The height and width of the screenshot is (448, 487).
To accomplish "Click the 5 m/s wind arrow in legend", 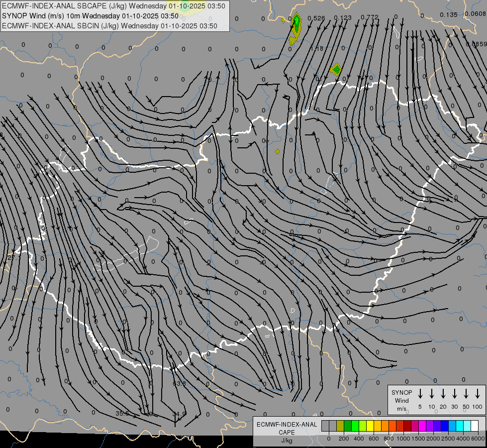I will (x=420, y=394).
